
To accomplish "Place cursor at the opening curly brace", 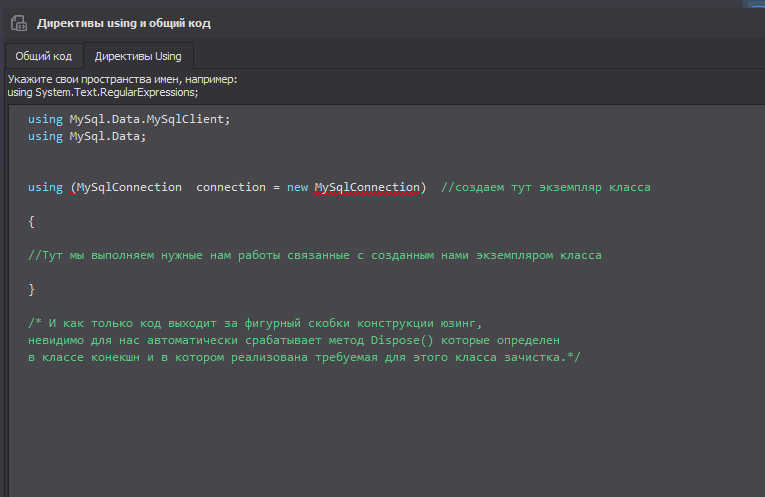I will [32, 221].
